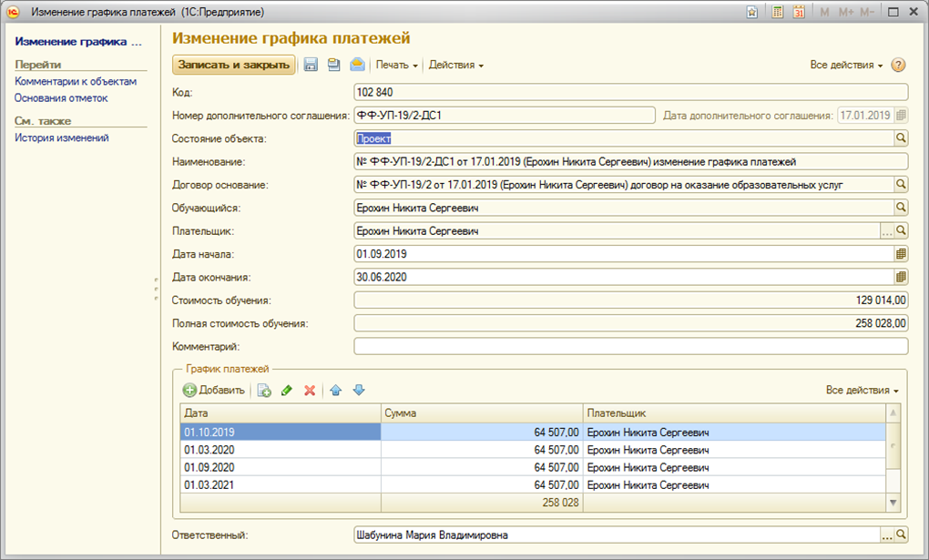Go to Комментарии к объектам in sidebar
This screenshot has height=560, width=929.
point(76,81)
